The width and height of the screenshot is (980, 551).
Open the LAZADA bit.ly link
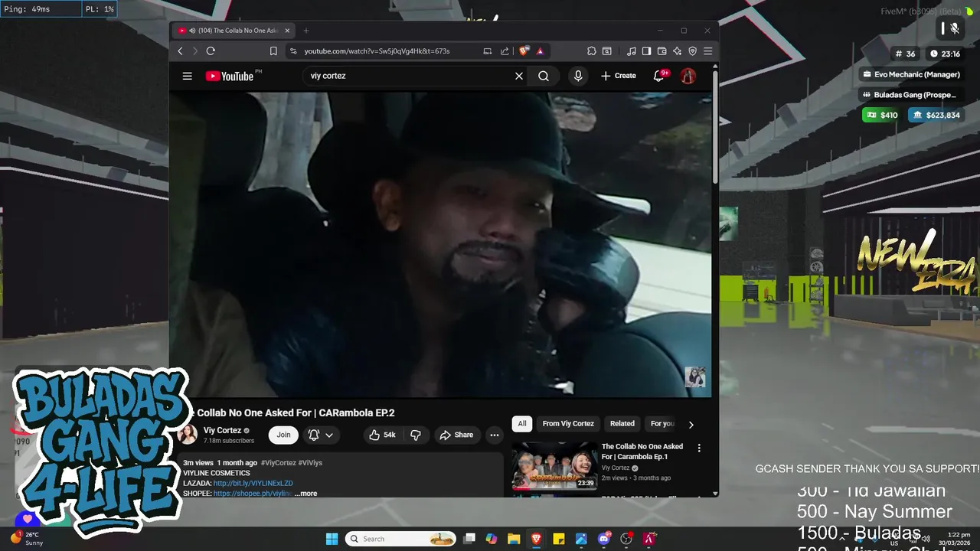[253, 484]
